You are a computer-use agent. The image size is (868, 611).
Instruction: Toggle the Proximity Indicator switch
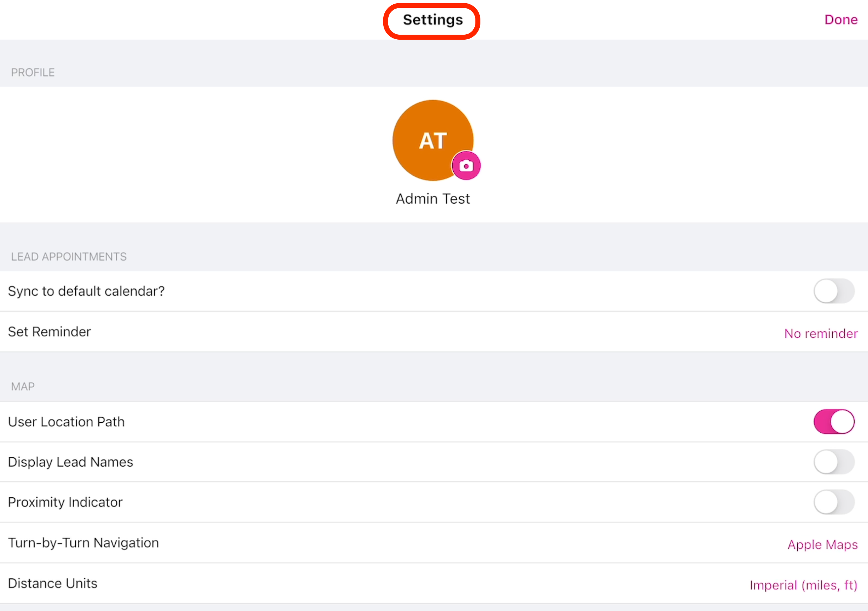(834, 502)
